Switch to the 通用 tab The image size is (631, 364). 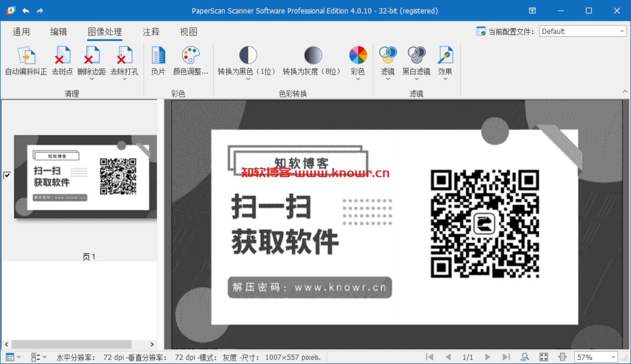click(21, 32)
